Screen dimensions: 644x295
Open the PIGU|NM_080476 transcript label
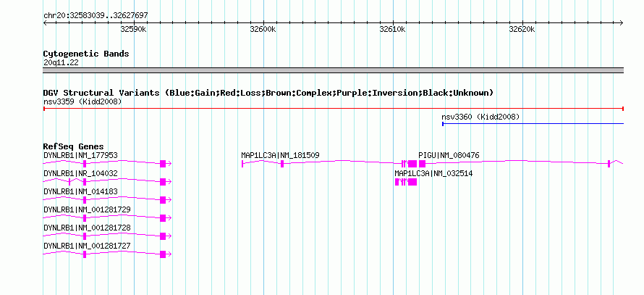tap(449, 156)
